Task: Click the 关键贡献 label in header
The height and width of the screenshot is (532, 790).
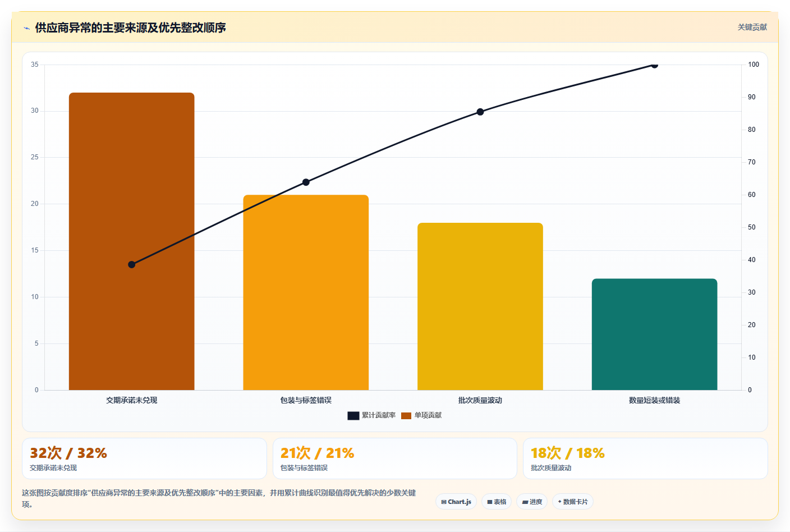Action: tap(752, 27)
